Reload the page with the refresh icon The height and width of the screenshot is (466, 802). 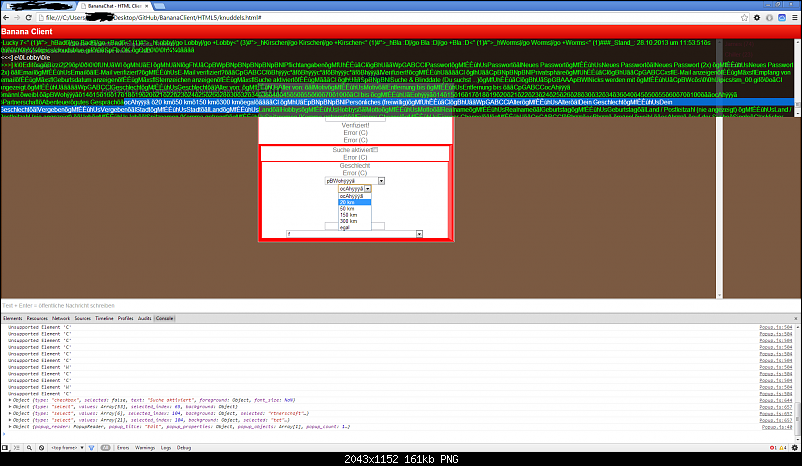point(29,17)
